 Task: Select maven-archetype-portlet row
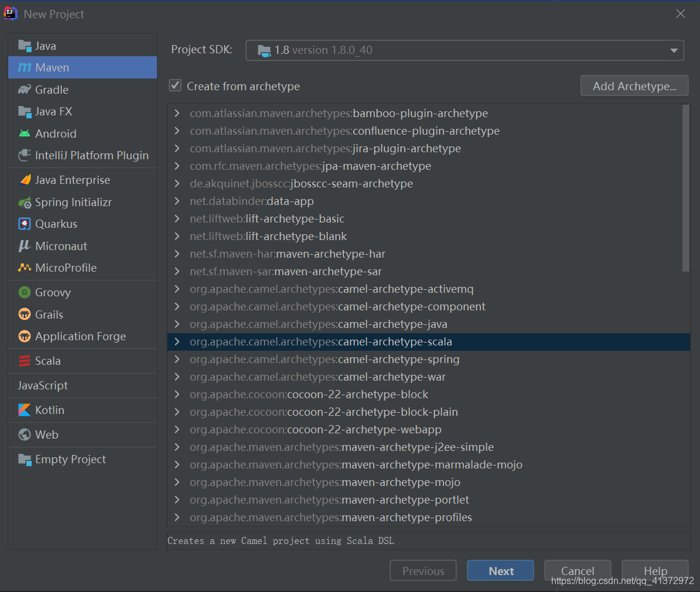pyautogui.click(x=429, y=499)
